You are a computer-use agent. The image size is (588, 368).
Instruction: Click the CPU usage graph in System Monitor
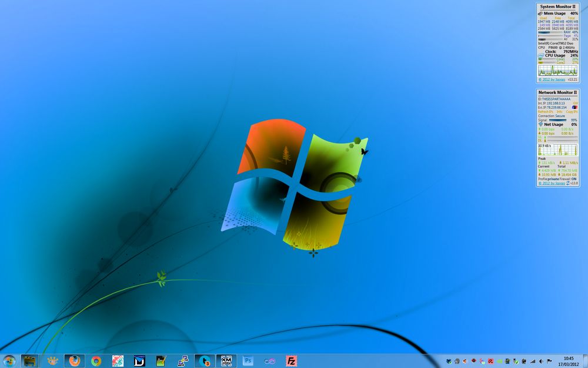pos(557,70)
